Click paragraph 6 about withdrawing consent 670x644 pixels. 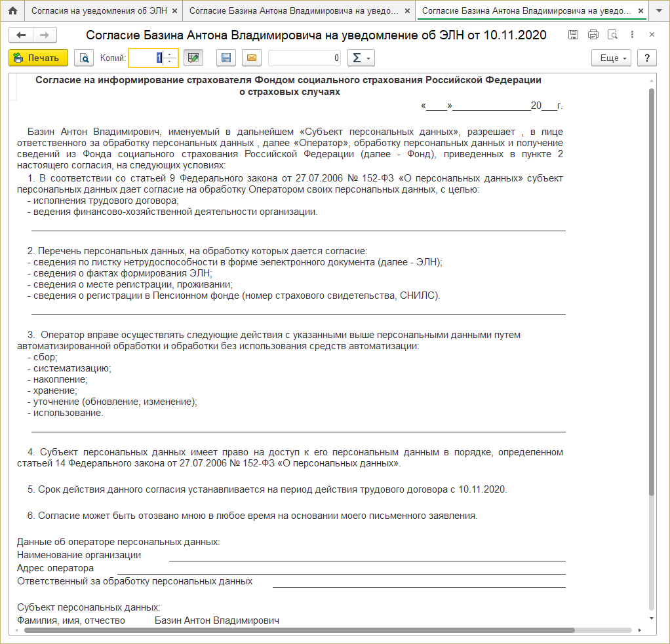click(x=252, y=516)
